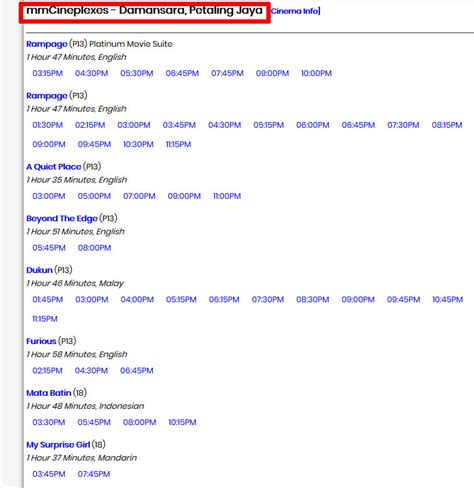Screen dimensions: 474x488
Task: Open the Beyond The Edge movie link
Action: (x=62, y=218)
